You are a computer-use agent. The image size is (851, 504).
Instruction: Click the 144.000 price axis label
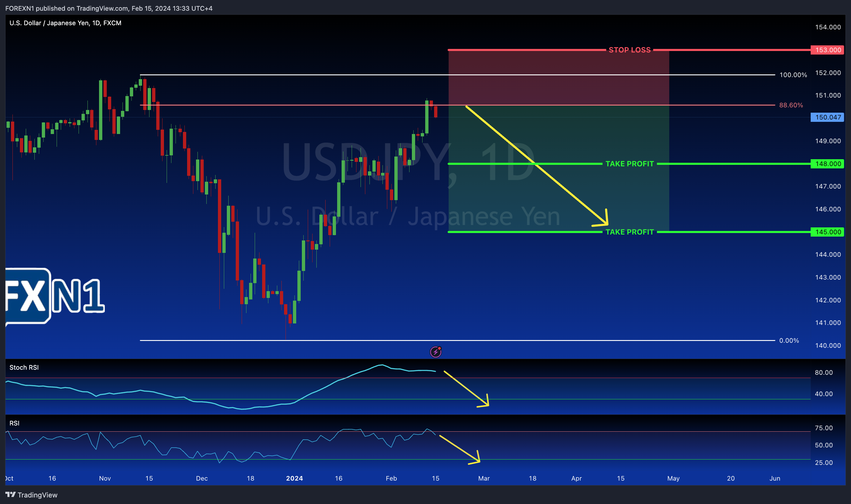point(828,254)
